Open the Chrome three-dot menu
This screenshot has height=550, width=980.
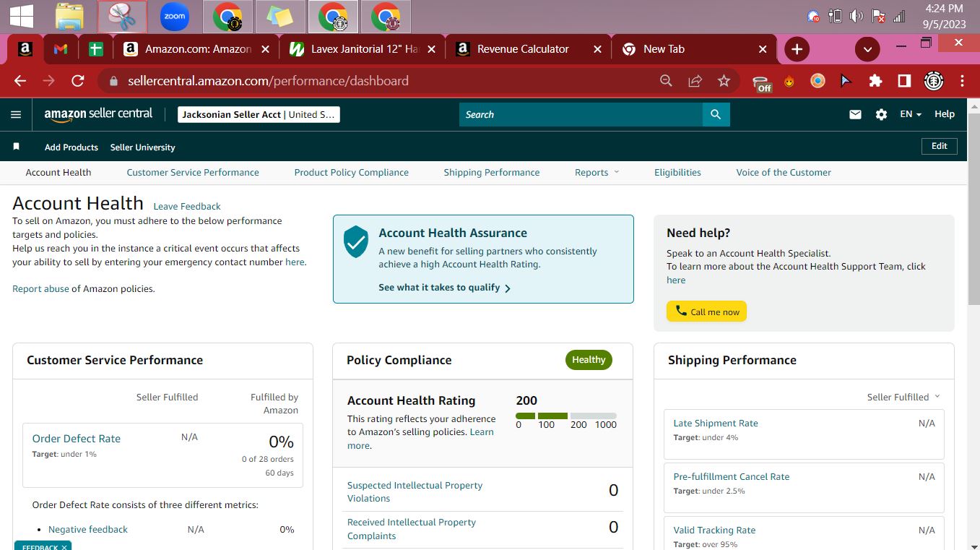(962, 81)
